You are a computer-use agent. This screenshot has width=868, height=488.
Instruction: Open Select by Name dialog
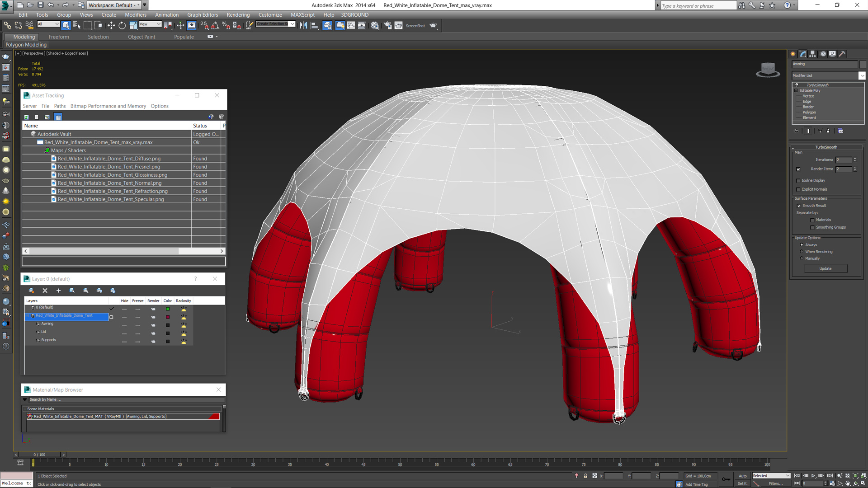[76, 26]
